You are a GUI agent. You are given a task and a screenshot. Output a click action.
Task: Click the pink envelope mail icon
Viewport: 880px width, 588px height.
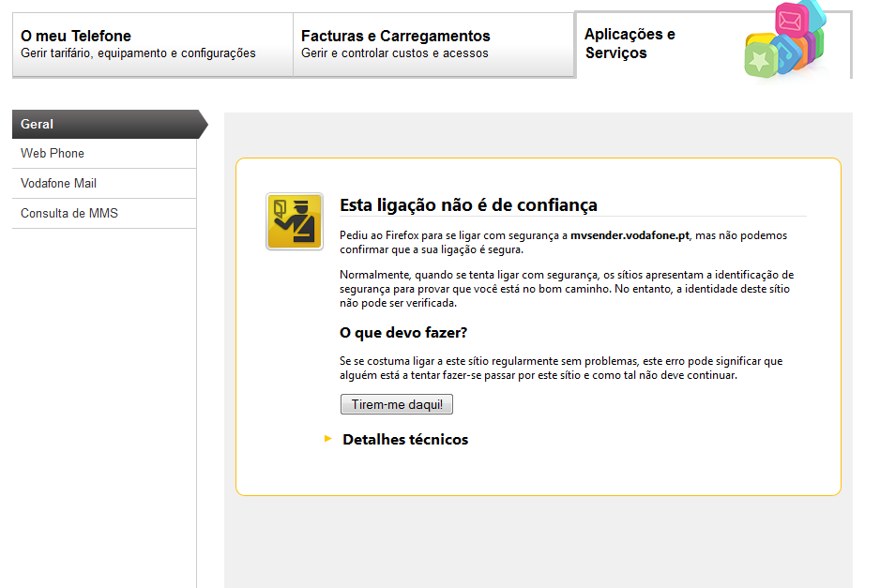point(789,18)
